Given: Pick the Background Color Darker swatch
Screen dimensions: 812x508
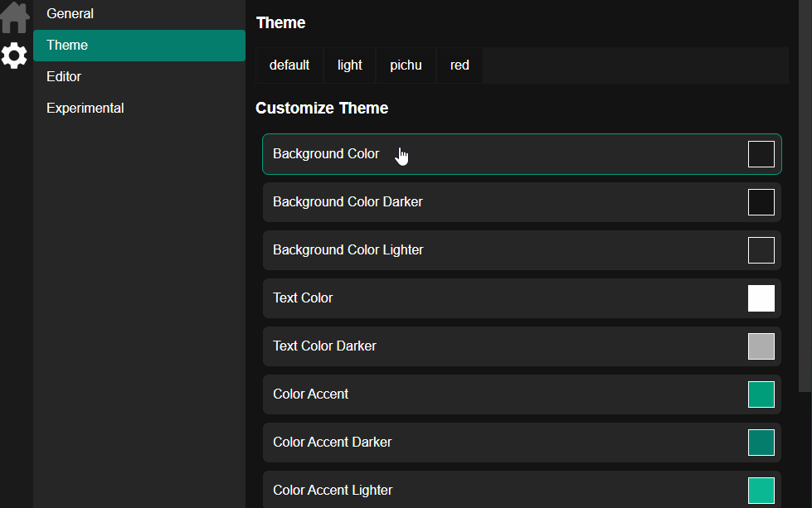Looking at the screenshot, I should (x=761, y=202).
